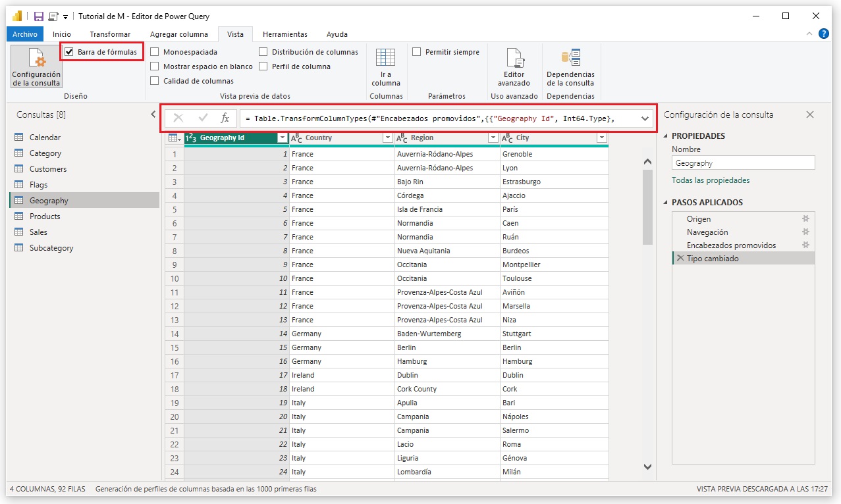Click the fx function icon in formula bar
This screenshot has width=841, height=504.
click(225, 118)
